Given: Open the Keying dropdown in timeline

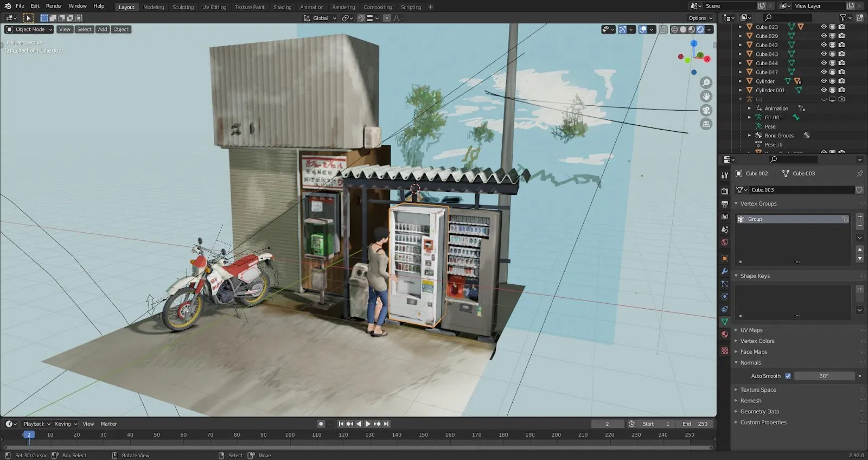Looking at the screenshot, I should point(66,424).
